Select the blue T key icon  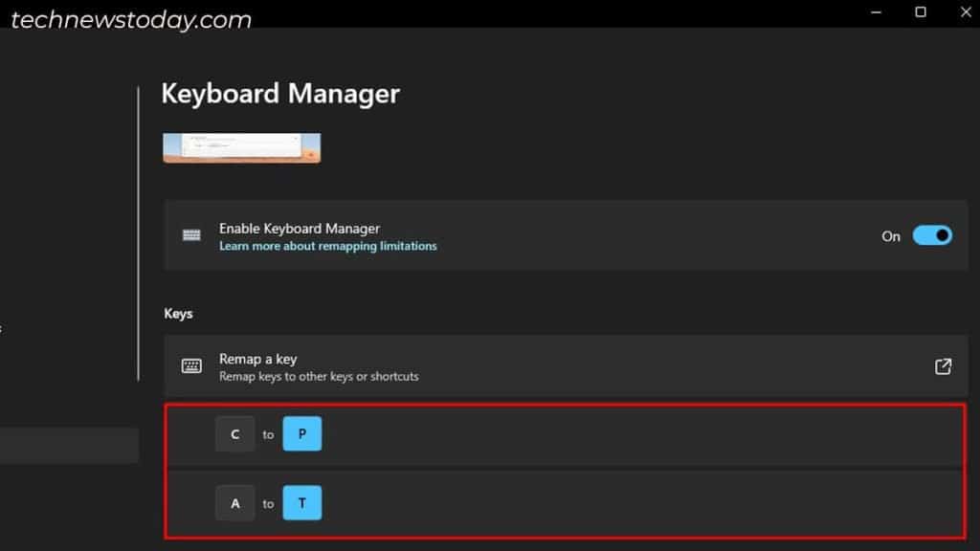coord(302,502)
